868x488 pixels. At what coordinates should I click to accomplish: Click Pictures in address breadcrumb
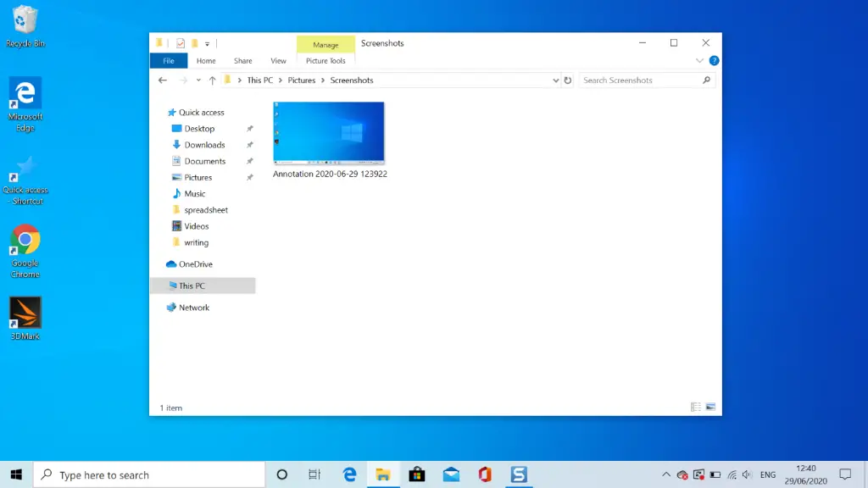coord(301,80)
